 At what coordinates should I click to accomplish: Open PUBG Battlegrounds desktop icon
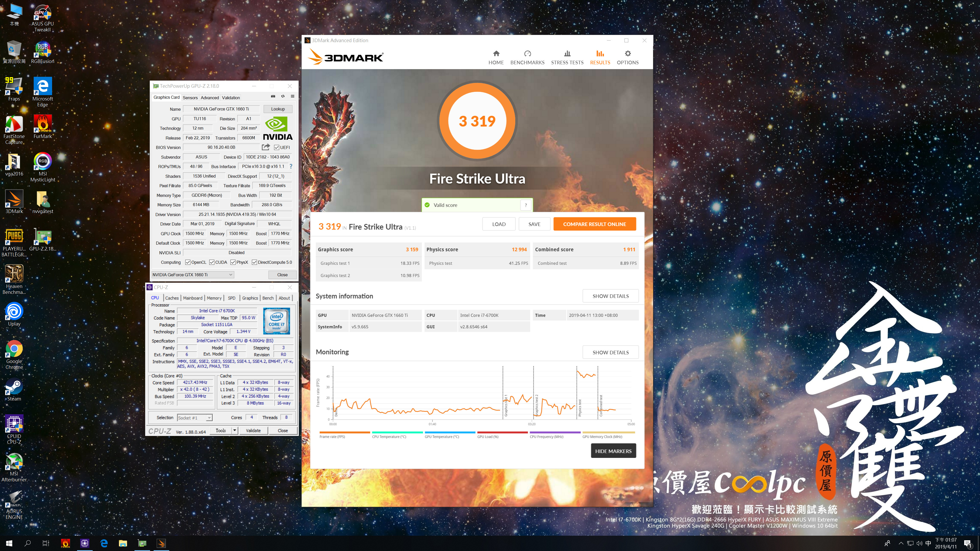point(14,243)
